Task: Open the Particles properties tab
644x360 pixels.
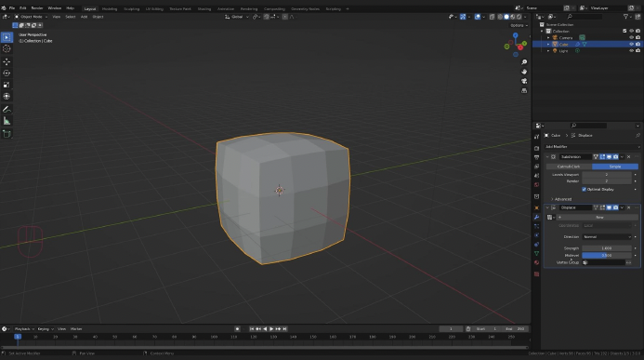Action: click(x=536, y=226)
